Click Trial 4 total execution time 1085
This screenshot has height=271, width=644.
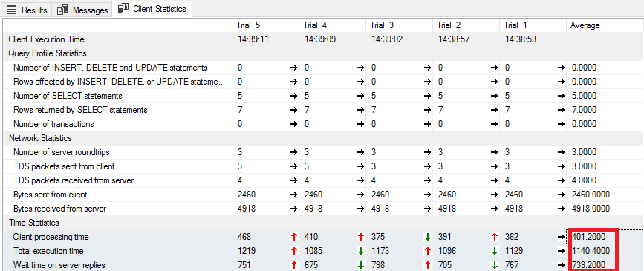pos(313,251)
